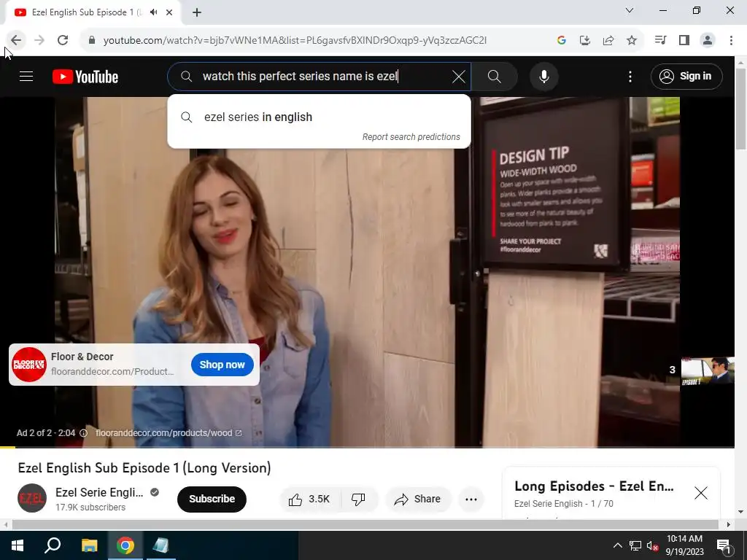Click the address bar URL
747x560 pixels.
(x=295, y=41)
